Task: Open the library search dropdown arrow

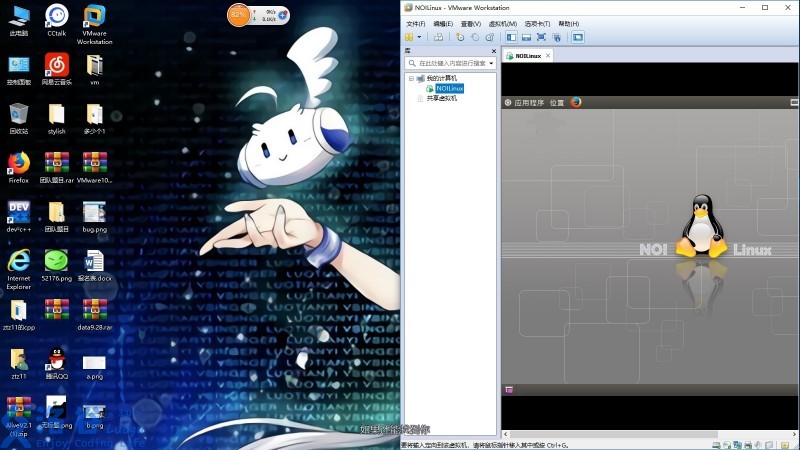Action: (x=491, y=63)
